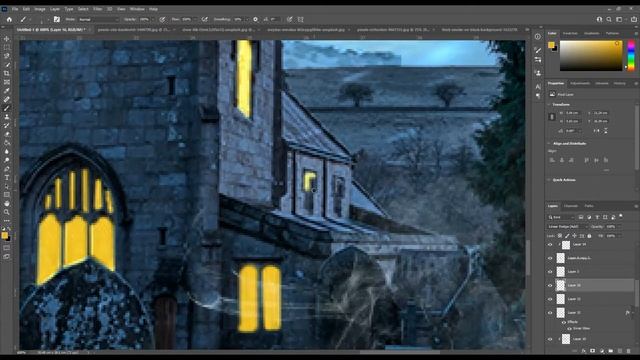Add a layer mask

pyautogui.click(x=593, y=351)
